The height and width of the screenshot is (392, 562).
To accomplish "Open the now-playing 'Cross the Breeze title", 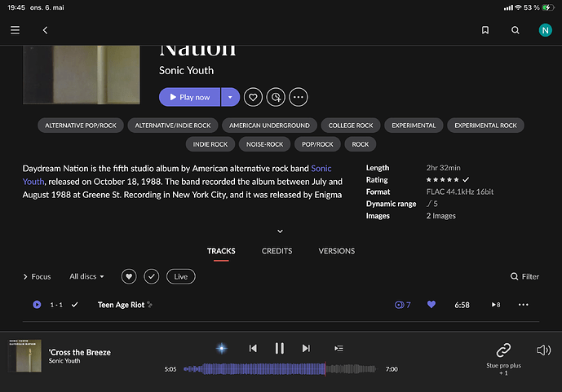I will click(80, 352).
